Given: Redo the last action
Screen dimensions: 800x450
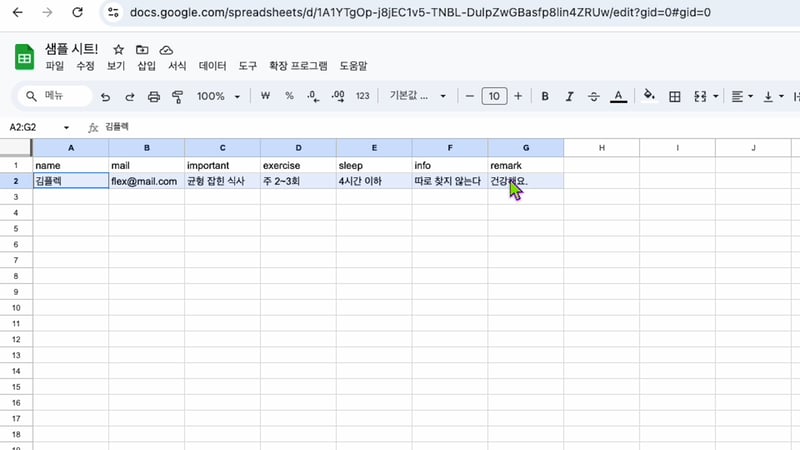Looking at the screenshot, I should (x=130, y=96).
